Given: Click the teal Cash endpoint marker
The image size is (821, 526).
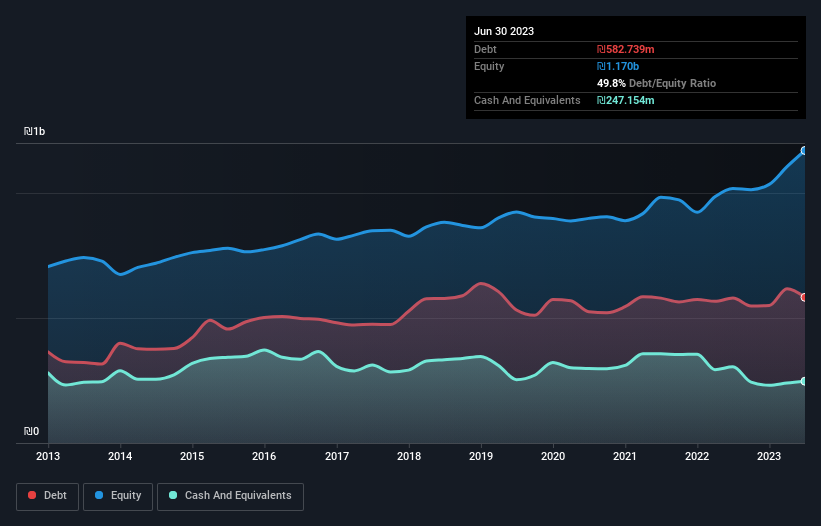Looking at the screenshot, I should [804, 381].
